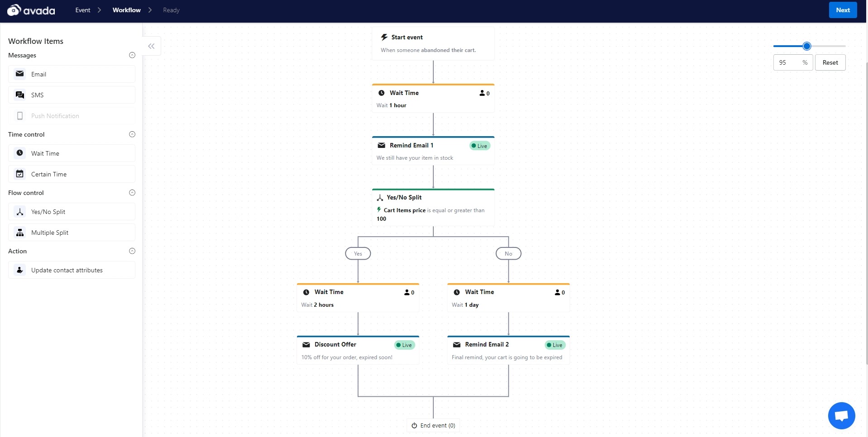The image size is (868, 437).
Task: Collapse the Time control section
Action: (x=132, y=134)
